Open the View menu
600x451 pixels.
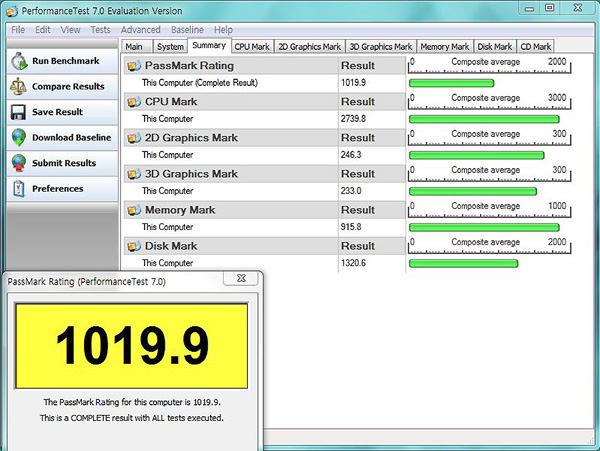(x=70, y=30)
